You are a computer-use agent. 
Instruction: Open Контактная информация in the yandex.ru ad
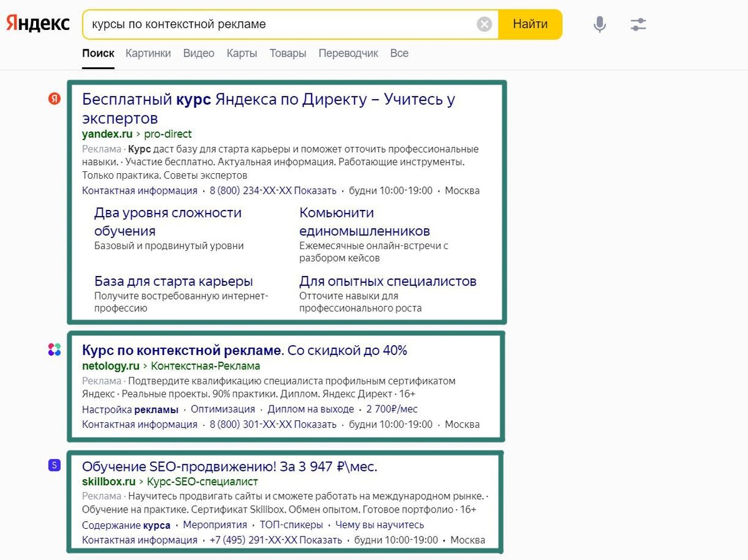click(x=140, y=191)
